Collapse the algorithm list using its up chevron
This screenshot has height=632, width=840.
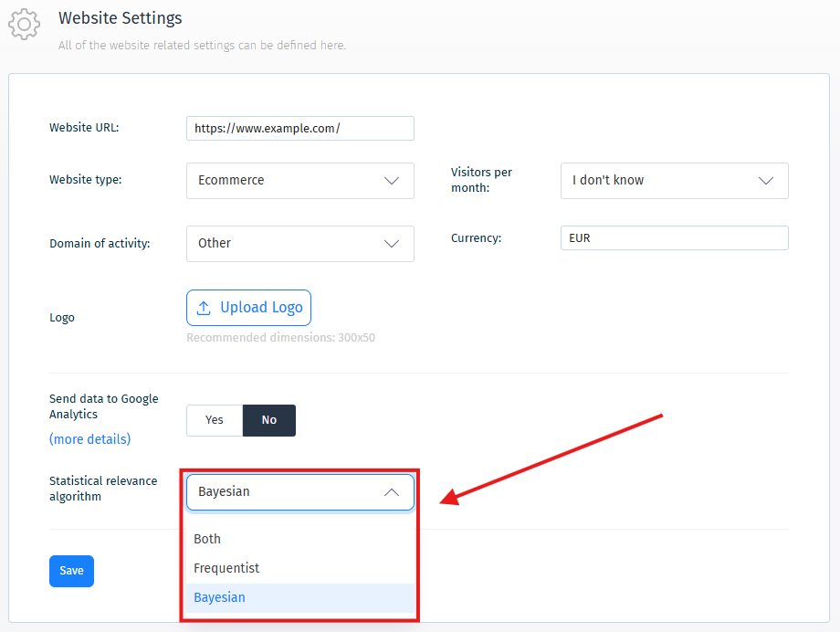tap(392, 492)
